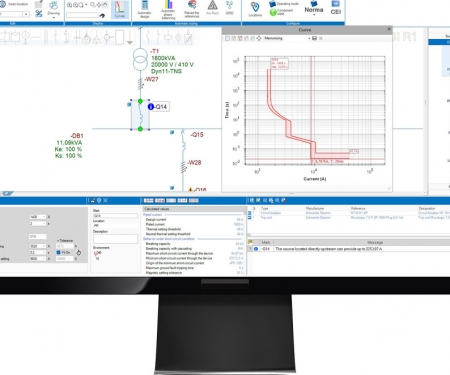Click Reload the references icon

[x=192, y=9]
